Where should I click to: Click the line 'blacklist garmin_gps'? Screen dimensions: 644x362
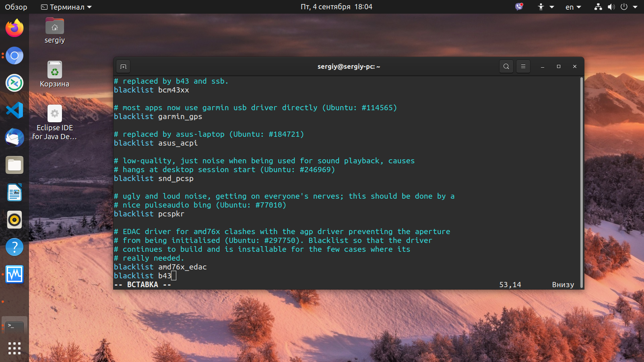(158, 117)
